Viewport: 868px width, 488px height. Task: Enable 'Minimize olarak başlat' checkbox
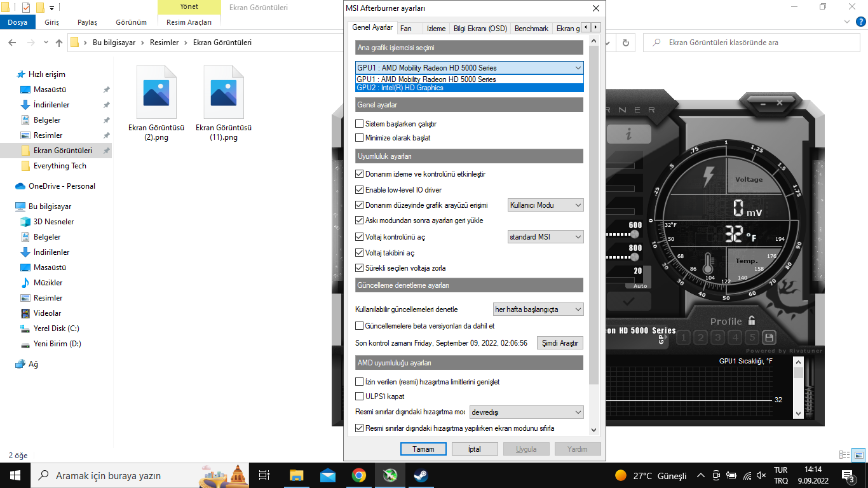pyautogui.click(x=360, y=138)
